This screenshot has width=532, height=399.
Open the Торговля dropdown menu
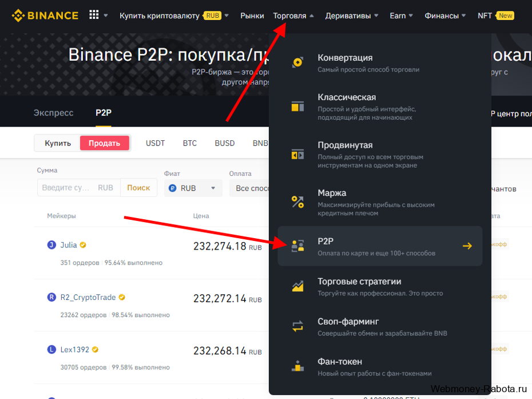[x=293, y=15]
